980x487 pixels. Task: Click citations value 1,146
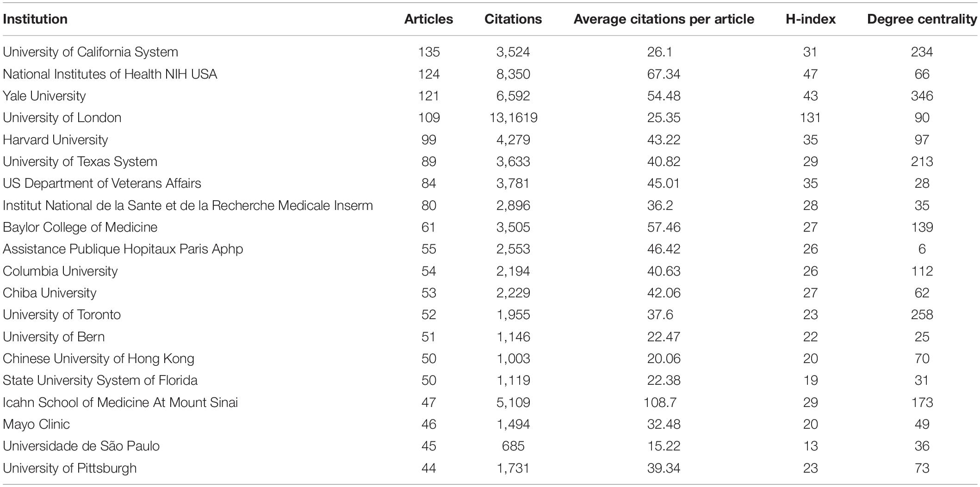[513, 337]
